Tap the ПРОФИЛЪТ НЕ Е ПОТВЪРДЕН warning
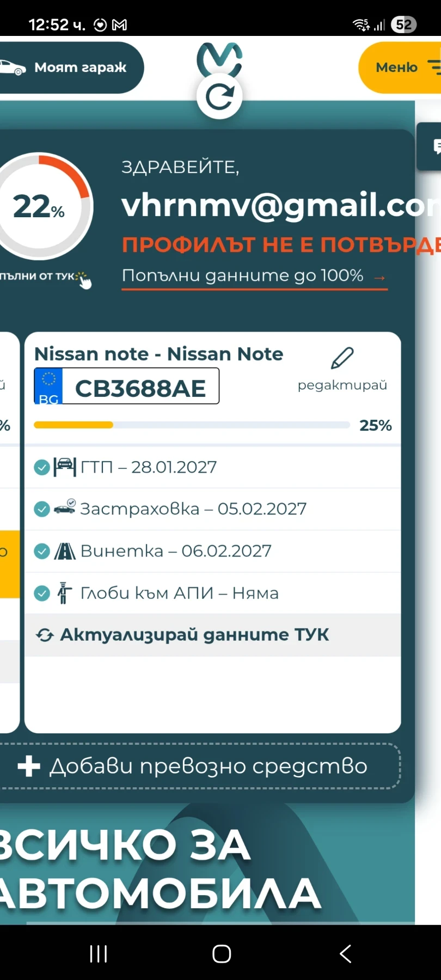This screenshot has height=980, width=441. pos(281,245)
